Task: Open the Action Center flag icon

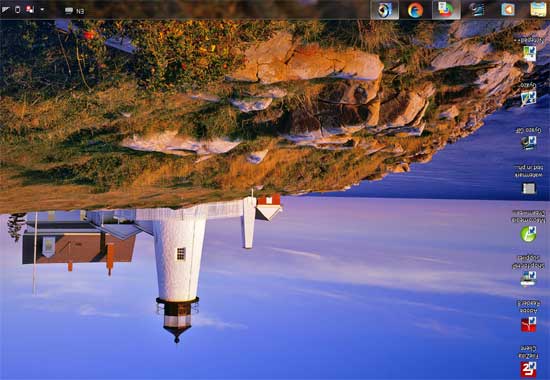Action: tap(29, 9)
